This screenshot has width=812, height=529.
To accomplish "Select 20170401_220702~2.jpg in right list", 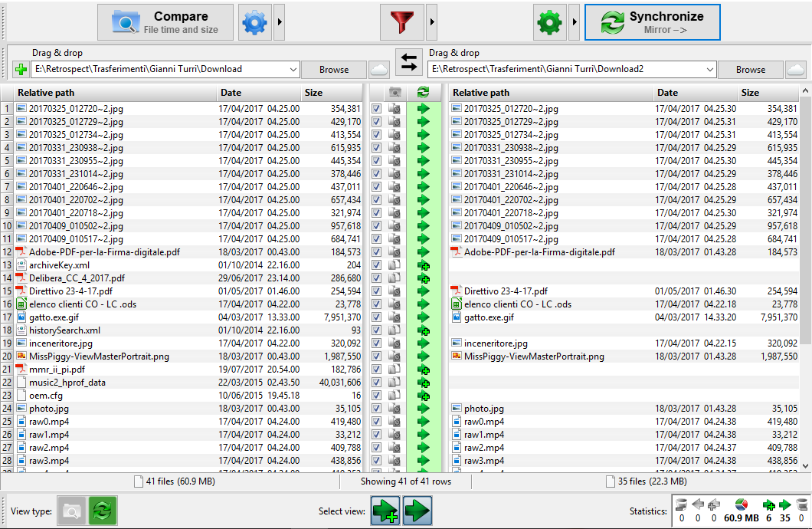I will coord(511,200).
